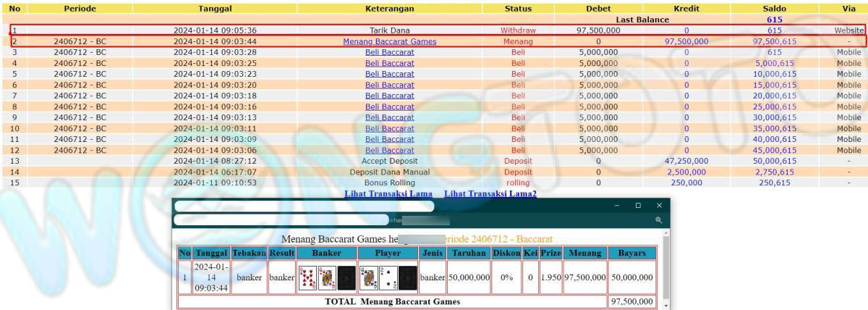Click the player's two of spades card

pyautogui.click(x=388, y=277)
